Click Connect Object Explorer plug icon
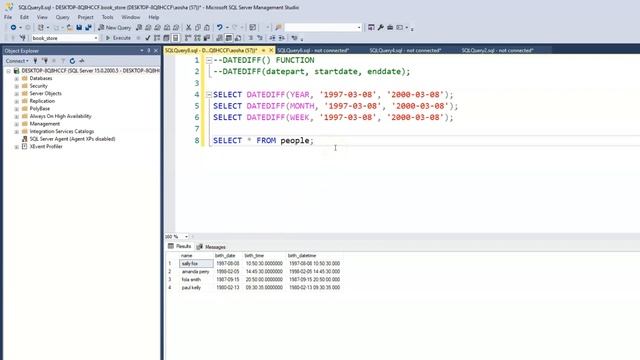 [x=36, y=61]
